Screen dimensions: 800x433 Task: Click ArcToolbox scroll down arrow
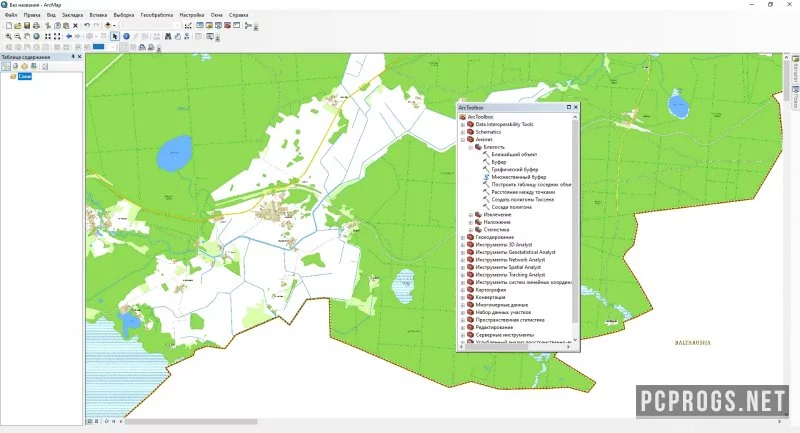pos(575,340)
